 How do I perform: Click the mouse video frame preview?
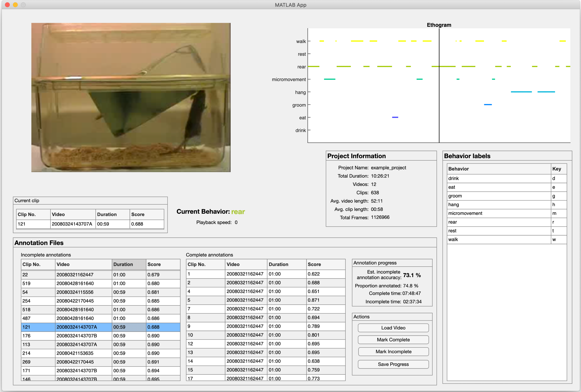click(x=131, y=97)
